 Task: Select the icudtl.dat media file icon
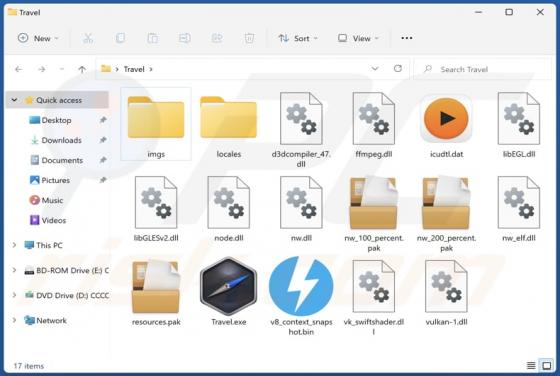click(446, 118)
